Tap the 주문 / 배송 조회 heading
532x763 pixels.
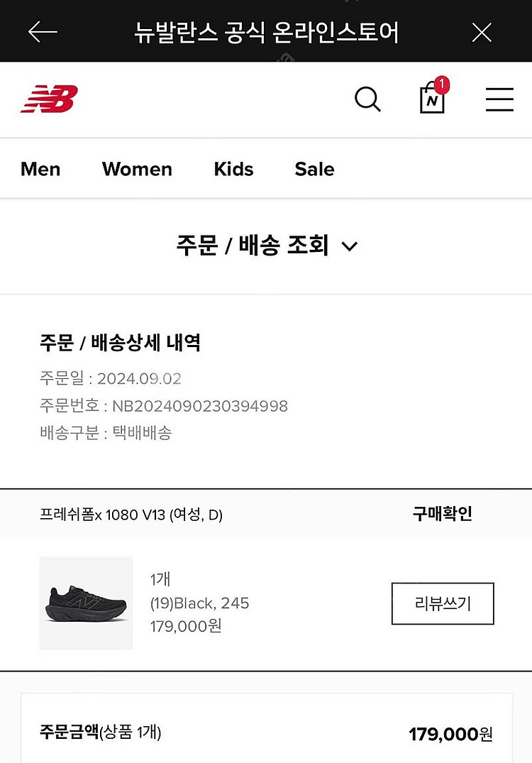coord(253,246)
